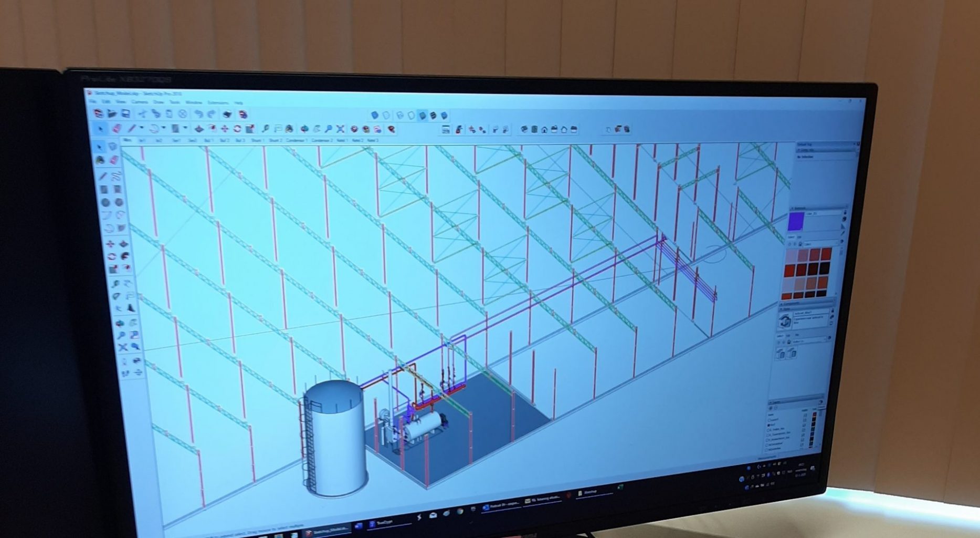This screenshot has width=980, height=538.
Task: Choose the Polygon tool in left toolset
Action: (x=119, y=202)
